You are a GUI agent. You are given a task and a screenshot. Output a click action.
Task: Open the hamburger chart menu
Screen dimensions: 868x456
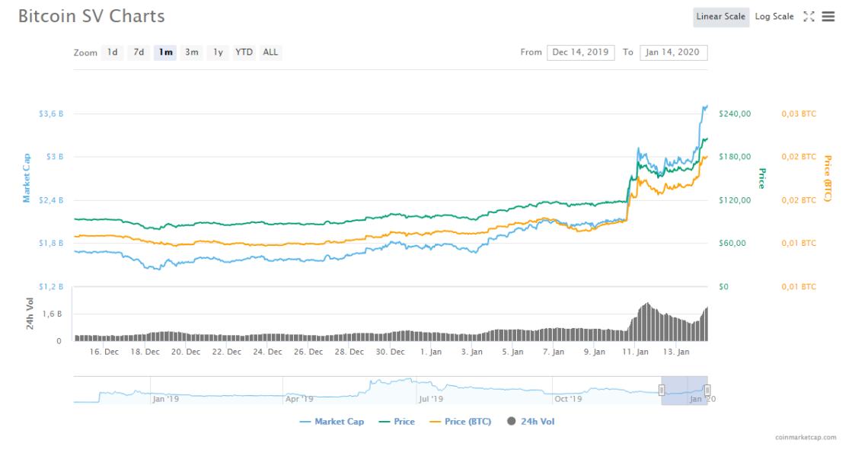(x=828, y=17)
